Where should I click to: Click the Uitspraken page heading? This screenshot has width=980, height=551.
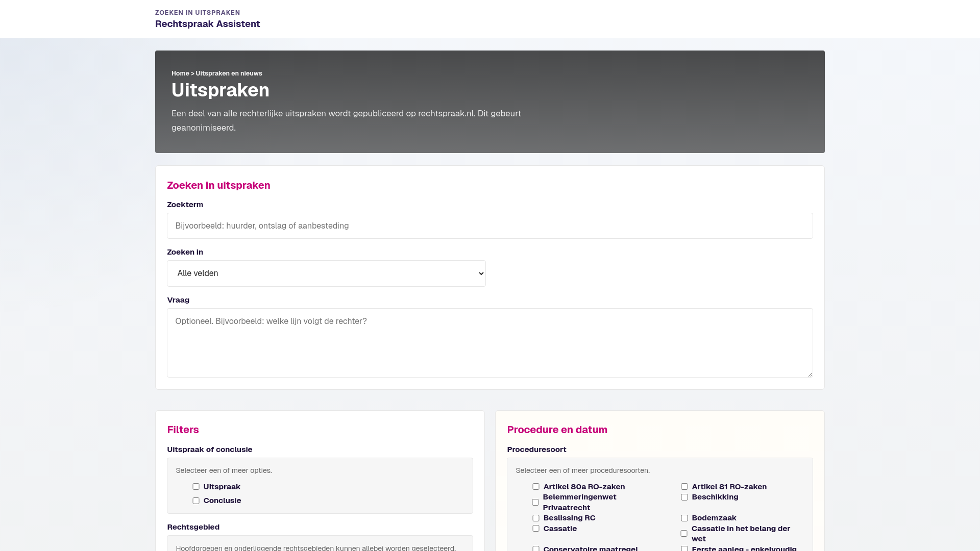[220, 90]
